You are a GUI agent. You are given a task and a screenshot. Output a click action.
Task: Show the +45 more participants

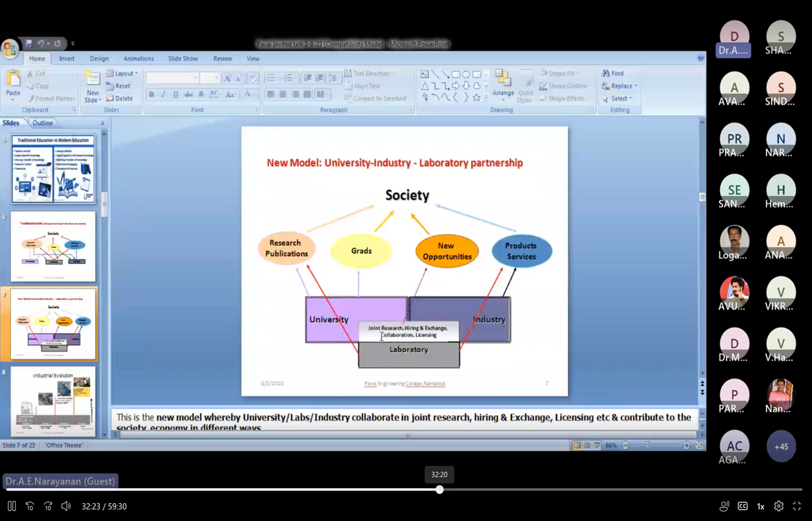[x=781, y=446]
